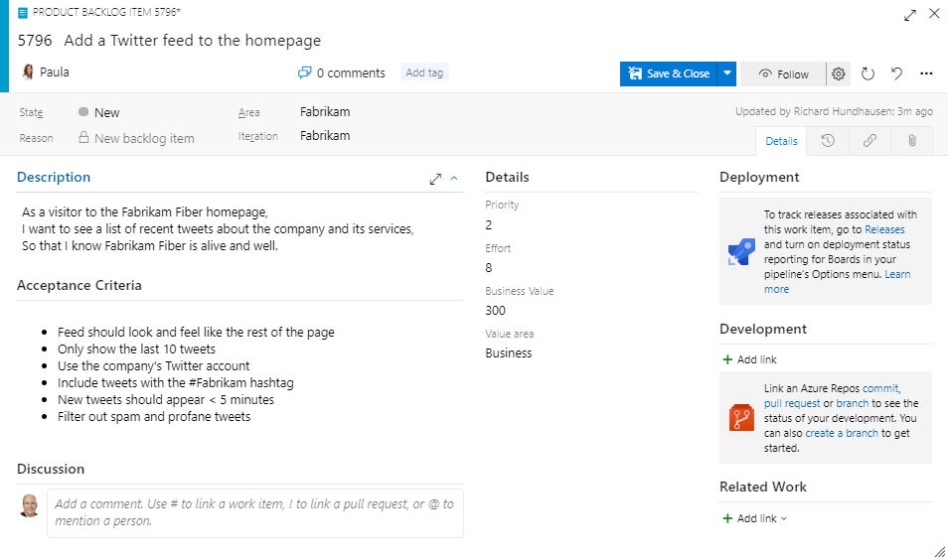948x560 pixels.
Task: Click 'Filter out spam and profane tweets' line
Action: click(154, 417)
